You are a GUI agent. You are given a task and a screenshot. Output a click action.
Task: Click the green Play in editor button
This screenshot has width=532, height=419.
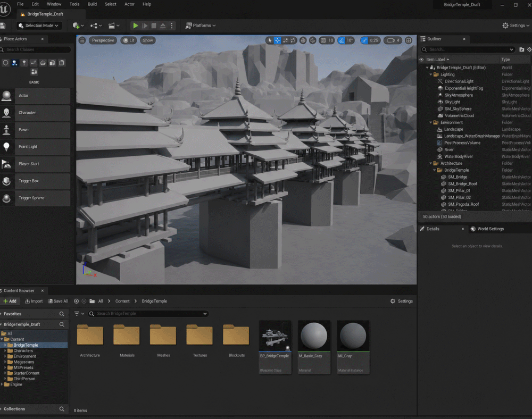pyautogui.click(x=135, y=26)
